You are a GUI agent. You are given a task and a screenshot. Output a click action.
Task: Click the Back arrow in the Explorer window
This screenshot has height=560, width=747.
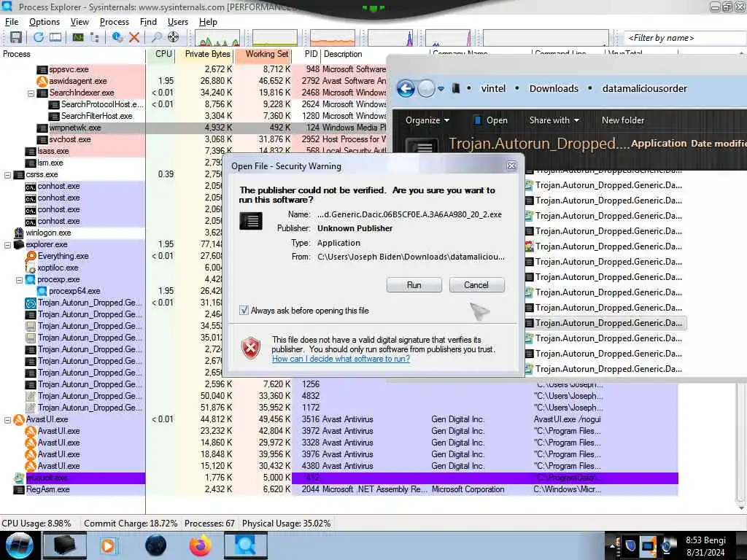pos(406,88)
